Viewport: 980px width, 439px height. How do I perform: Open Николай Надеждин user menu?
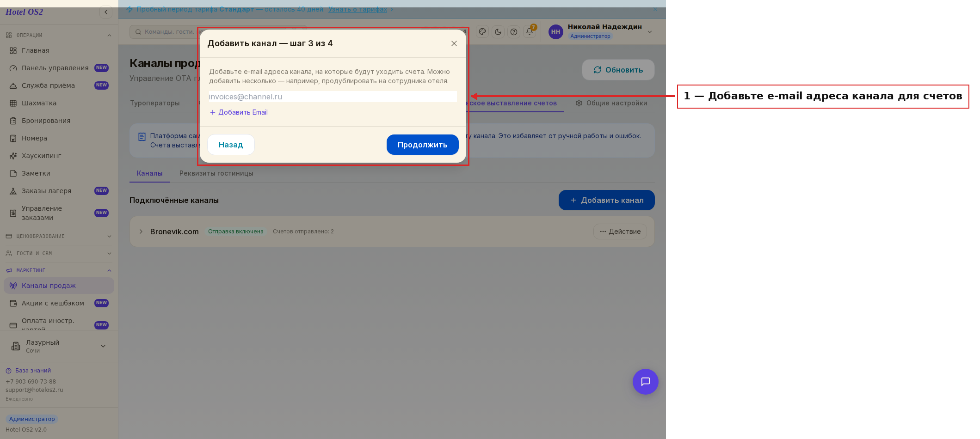pos(600,31)
